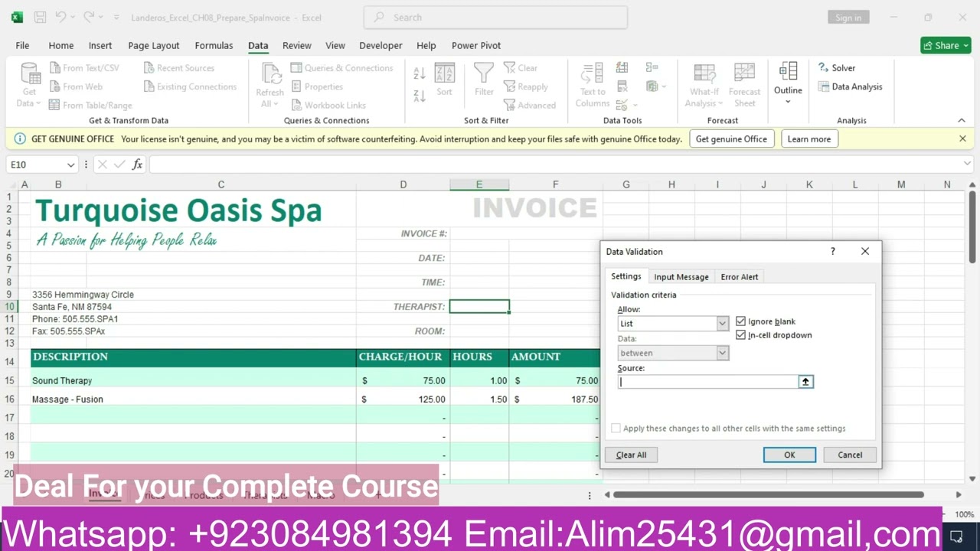The image size is (980, 551).
Task: Launch the Solver add-in
Action: tap(837, 68)
